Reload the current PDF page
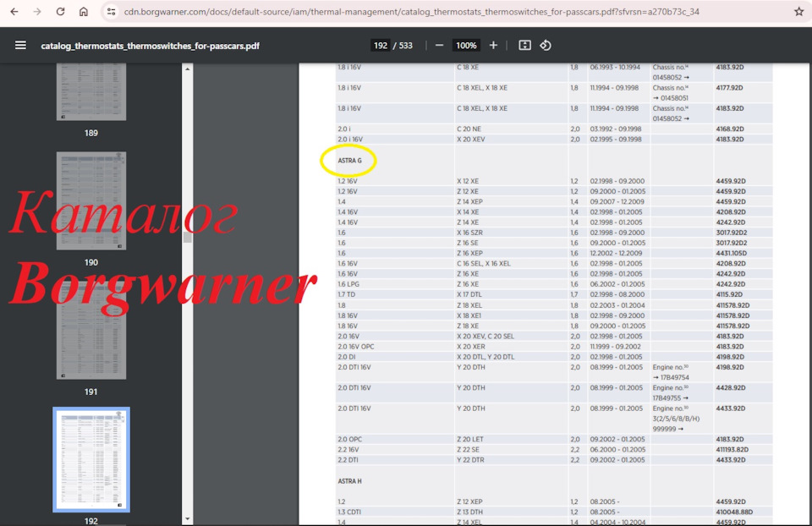The image size is (812, 526). click(x=61, y=11)
